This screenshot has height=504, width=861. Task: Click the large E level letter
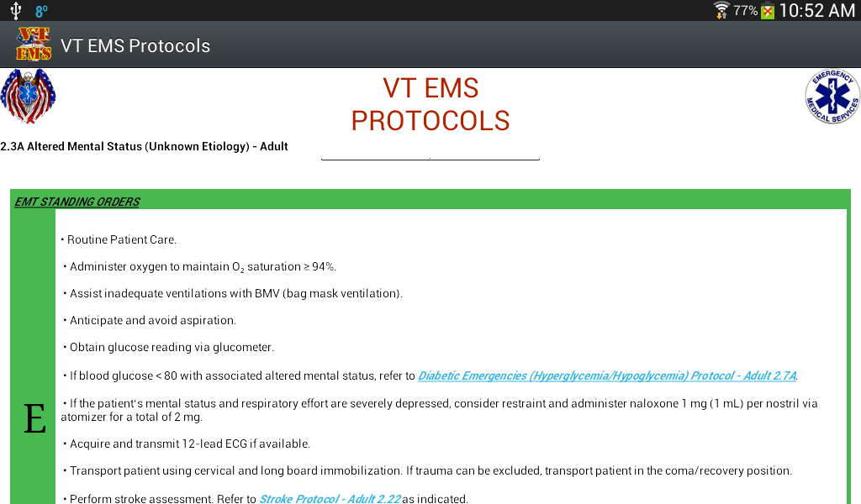pyautogui.click(x=34, y=419)
